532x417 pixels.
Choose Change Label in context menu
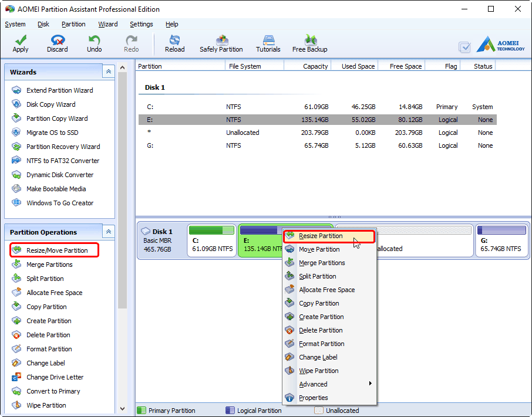pyautogui.click(x=329, y=357)
